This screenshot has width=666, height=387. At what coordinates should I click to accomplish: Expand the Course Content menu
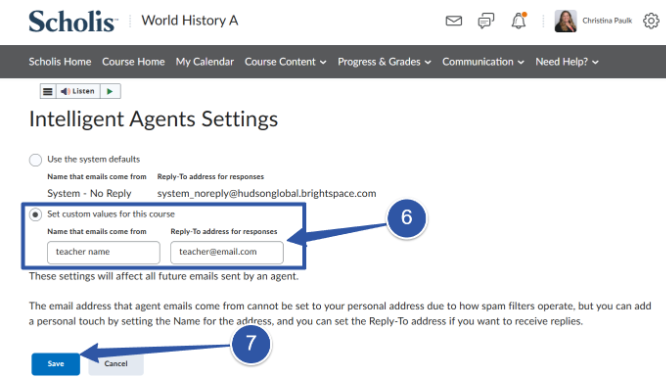pyautogui.click(x=285, y=62)
